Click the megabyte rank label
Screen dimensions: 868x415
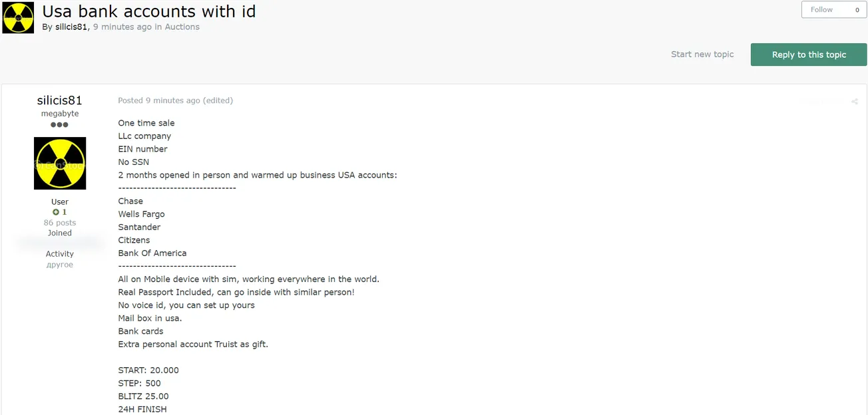[x=60, y=114]
